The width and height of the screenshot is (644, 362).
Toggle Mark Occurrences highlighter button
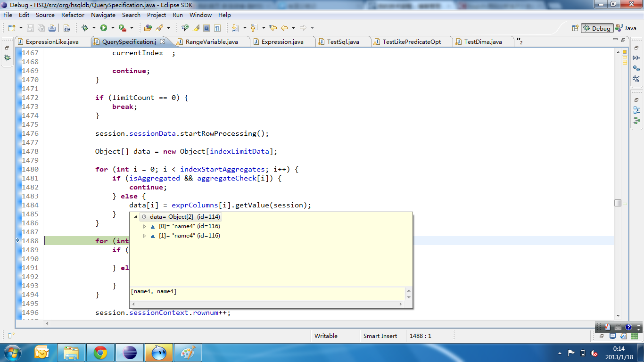coord(196,28)
